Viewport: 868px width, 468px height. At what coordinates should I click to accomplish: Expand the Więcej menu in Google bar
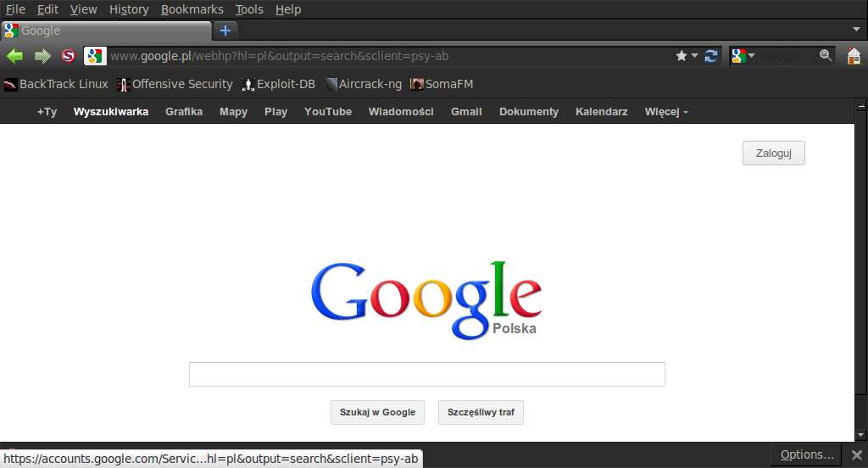(x=666, y=112)
